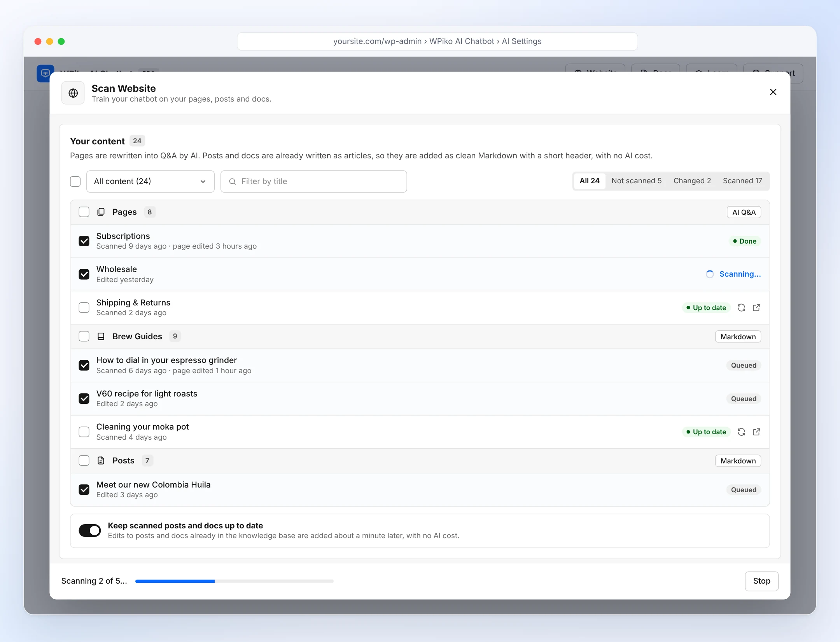Click the Pages group icon
This screenshot has width=840, height=642.
[101, 212]
